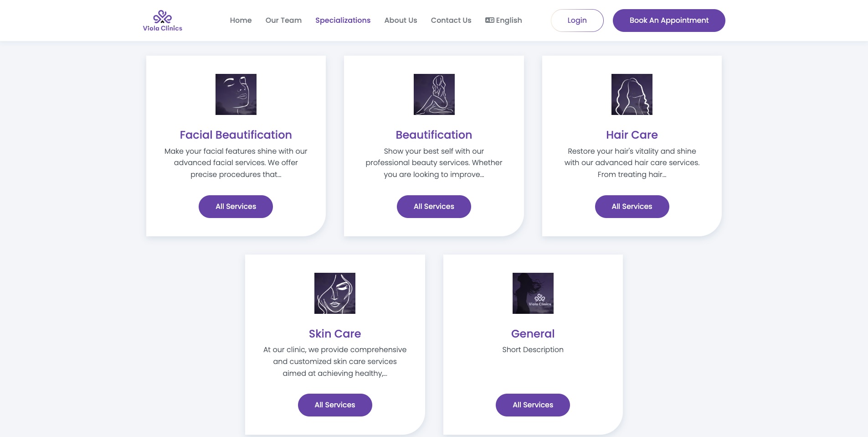Open the Facial Beautification face image

click(x=236, y=94)
